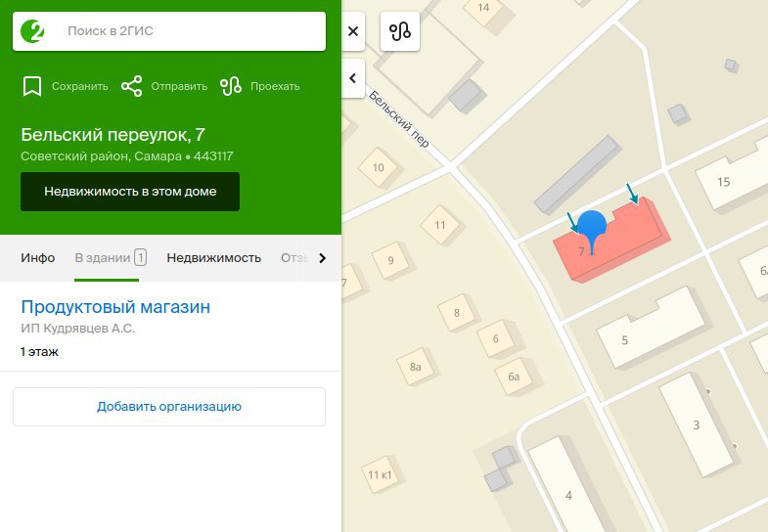The image size is (768, 532).
Task: Expand more tabs with right chevron
Action: 322,258
